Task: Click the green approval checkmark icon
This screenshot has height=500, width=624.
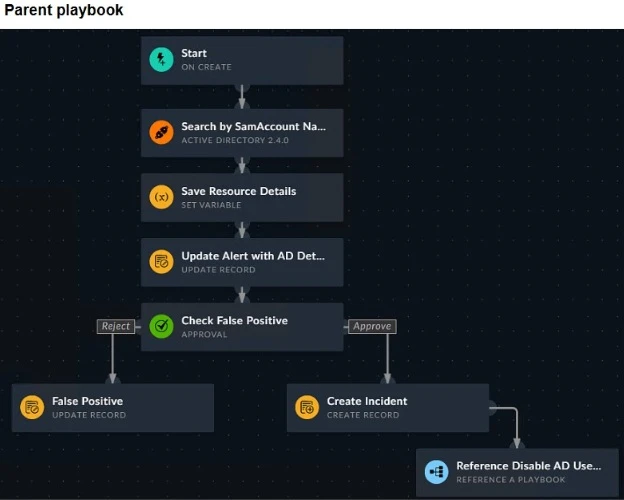Action: 161,326
